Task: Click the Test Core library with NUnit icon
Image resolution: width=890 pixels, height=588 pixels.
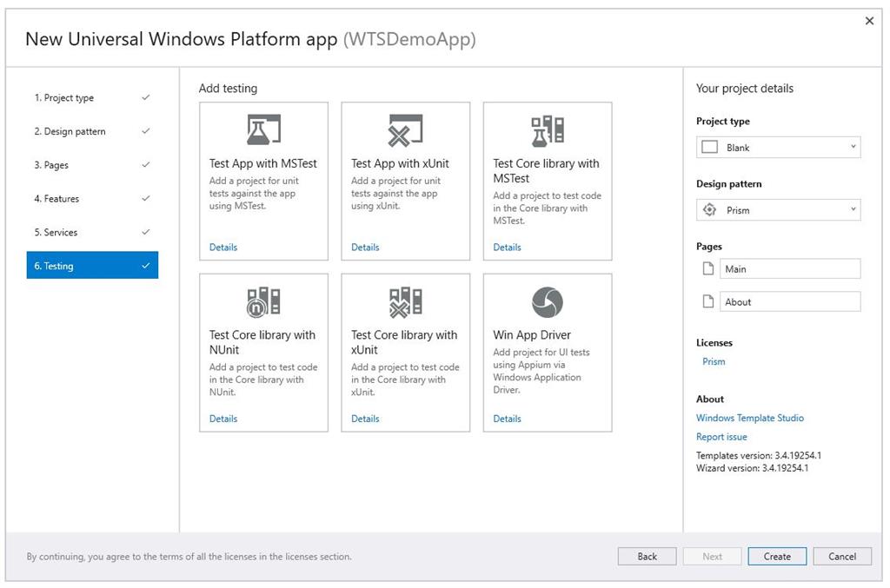Action: (263, 300)
